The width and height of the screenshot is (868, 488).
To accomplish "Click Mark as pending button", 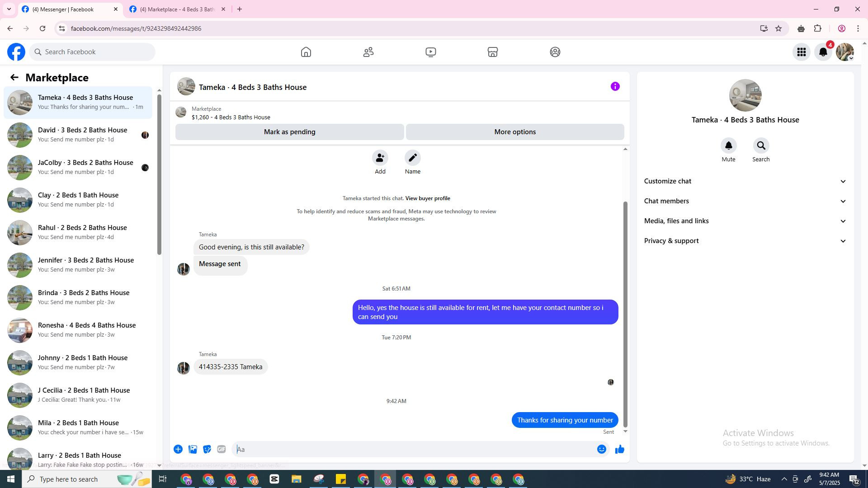I will point(289,132).
